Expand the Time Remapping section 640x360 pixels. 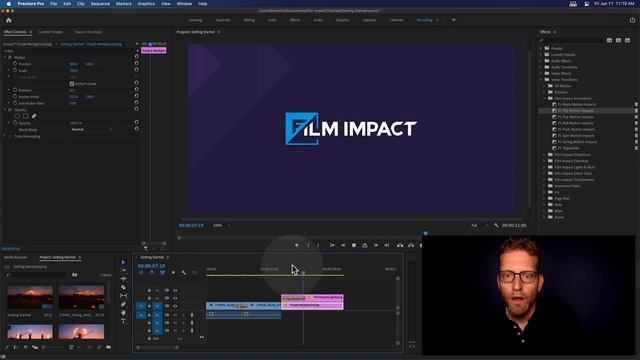coord(5,136)
